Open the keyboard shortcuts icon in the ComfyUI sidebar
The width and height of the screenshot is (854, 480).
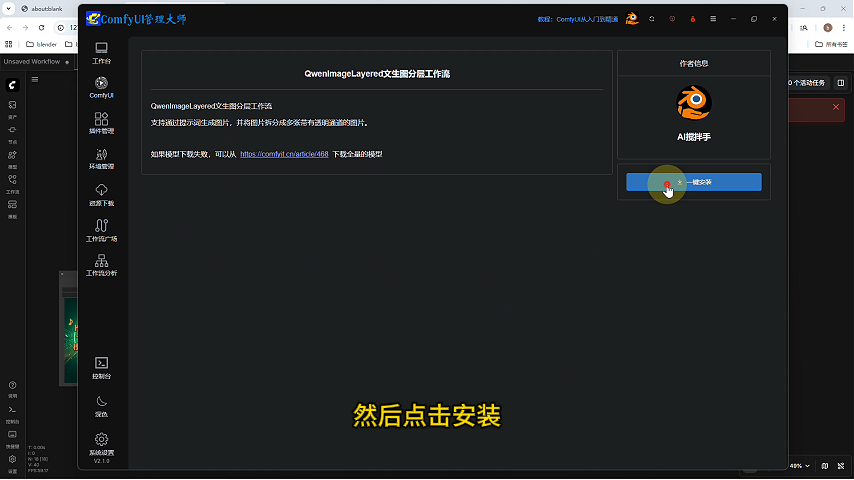13,438
